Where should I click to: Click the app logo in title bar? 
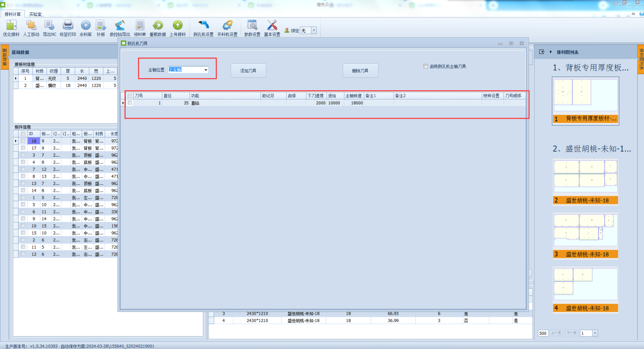(x=3, y=4)
